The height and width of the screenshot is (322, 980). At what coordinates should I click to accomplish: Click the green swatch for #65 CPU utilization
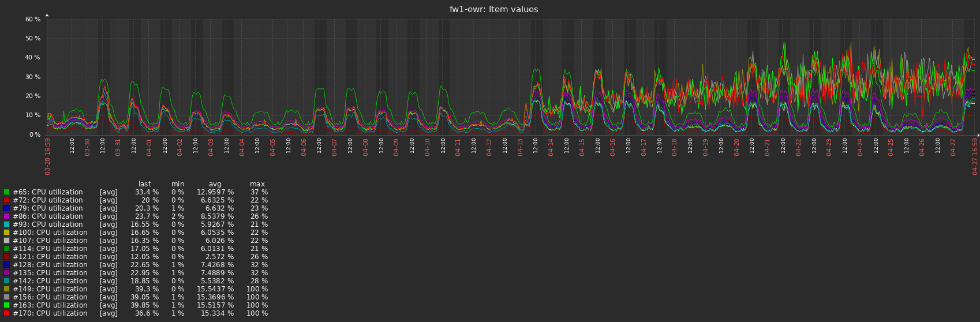tap(6, 192)
